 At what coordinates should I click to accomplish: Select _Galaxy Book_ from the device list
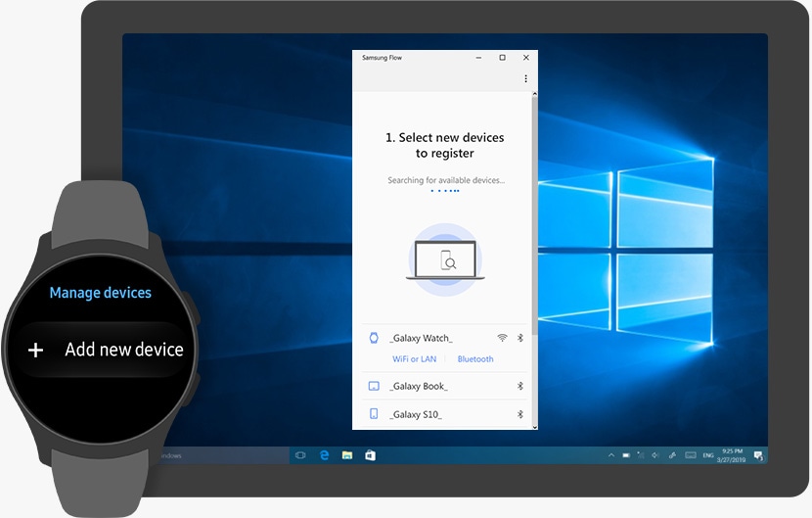point(419,386)
